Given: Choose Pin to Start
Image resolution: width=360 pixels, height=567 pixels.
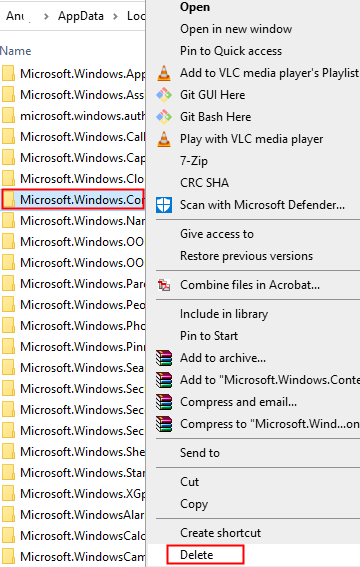Looking at the screenshot, I should click(209, 336).
